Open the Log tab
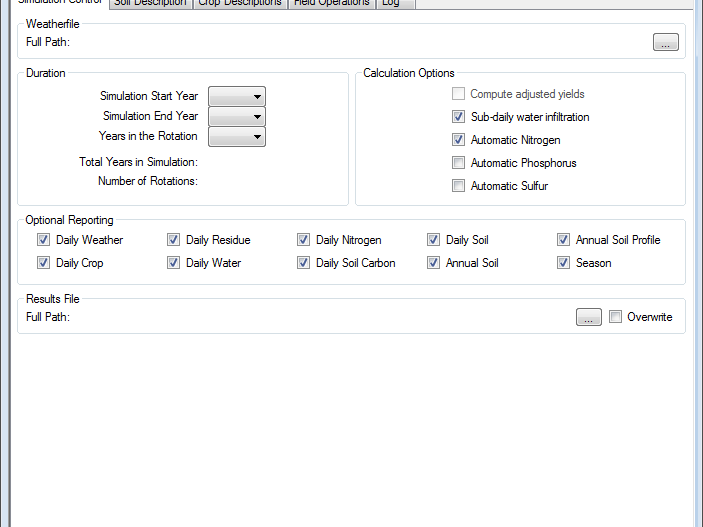 pyautogui.click(x=396, y=4)
